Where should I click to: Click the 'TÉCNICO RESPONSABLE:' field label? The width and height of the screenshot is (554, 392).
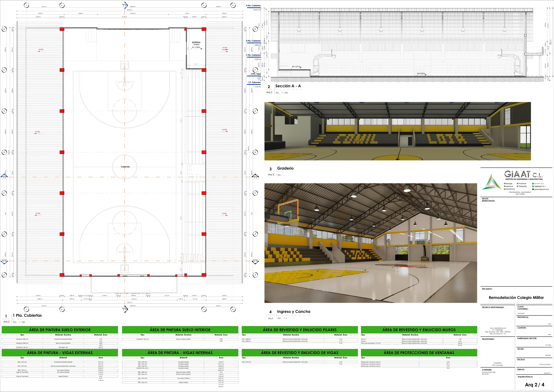pyautogui.click(x=493, y=307)
